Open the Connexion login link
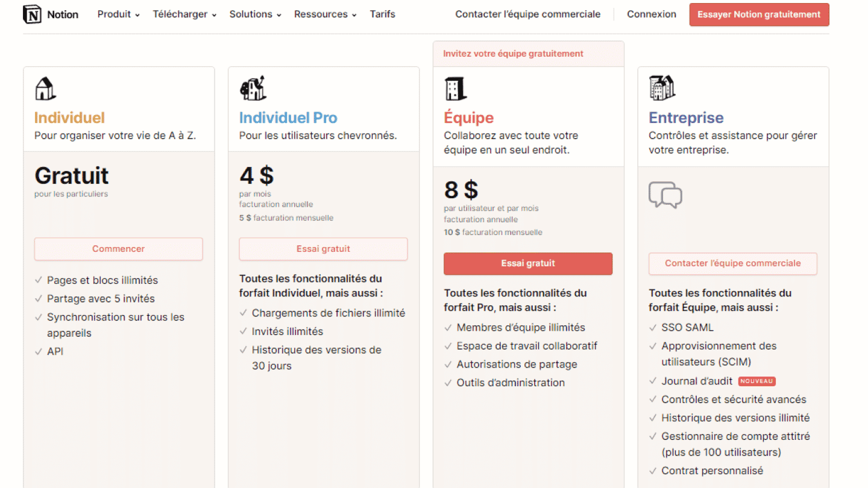 (652, 14)
